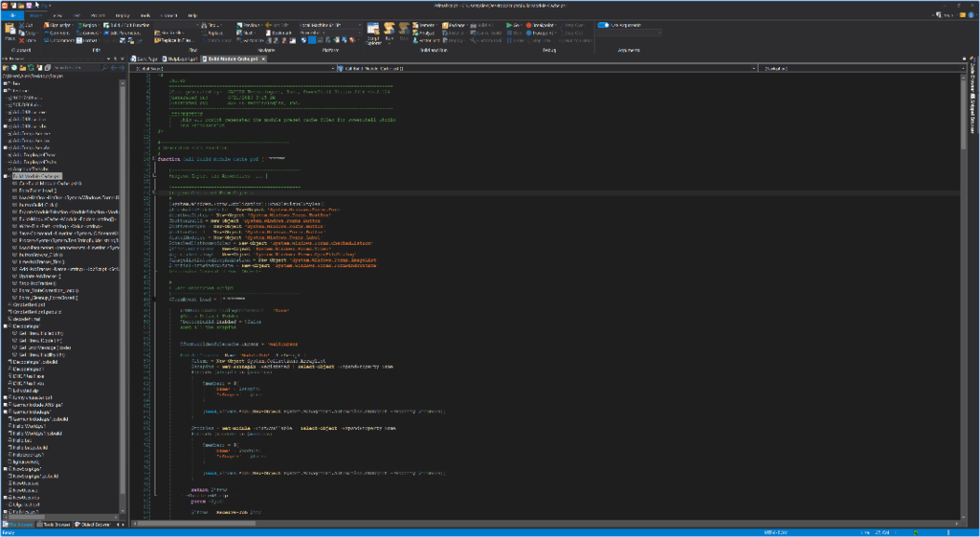Open the Script Explorer icon

373,31
